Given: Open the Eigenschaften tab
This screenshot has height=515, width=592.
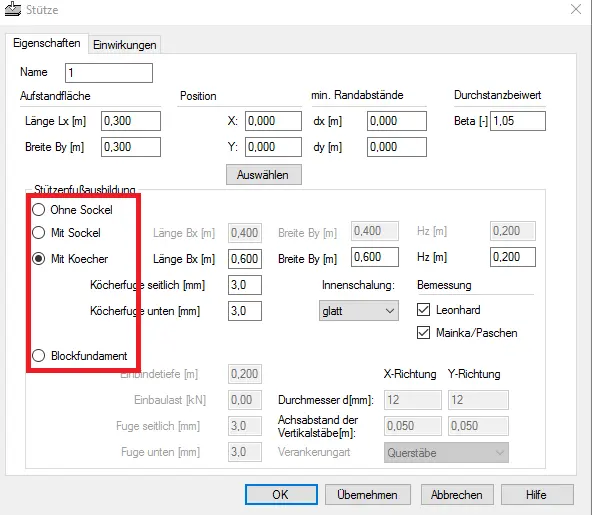Looking at the screenshot, I should coord(47,43).
